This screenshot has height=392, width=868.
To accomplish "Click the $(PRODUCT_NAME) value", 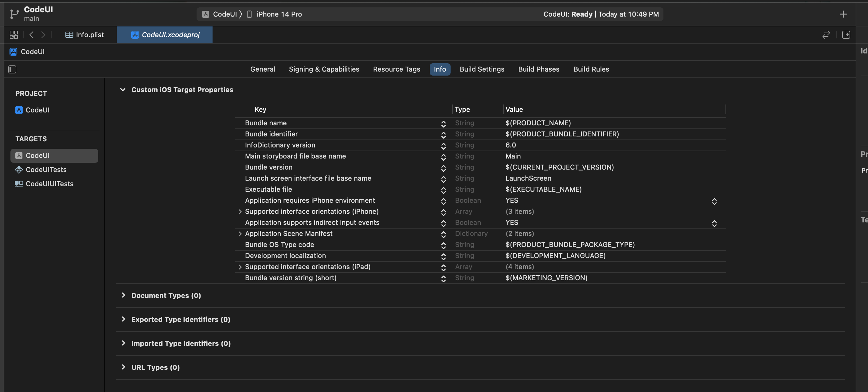I will 538,123.
